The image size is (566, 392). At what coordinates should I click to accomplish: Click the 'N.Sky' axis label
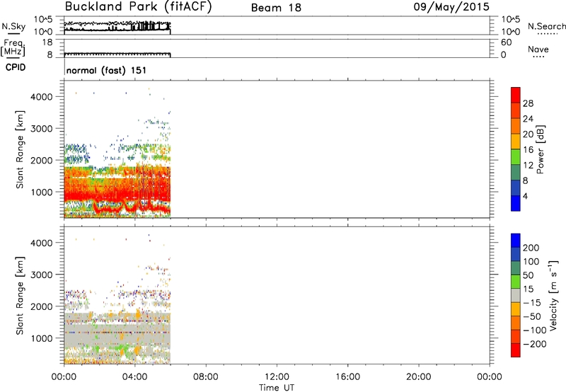(13, 27)
